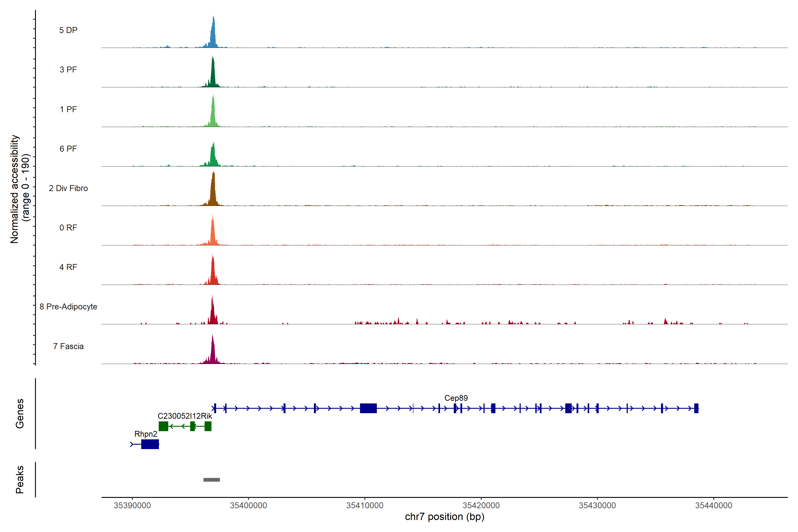
Task: Click the 7 Fascia track label
Action: [68, 346]
